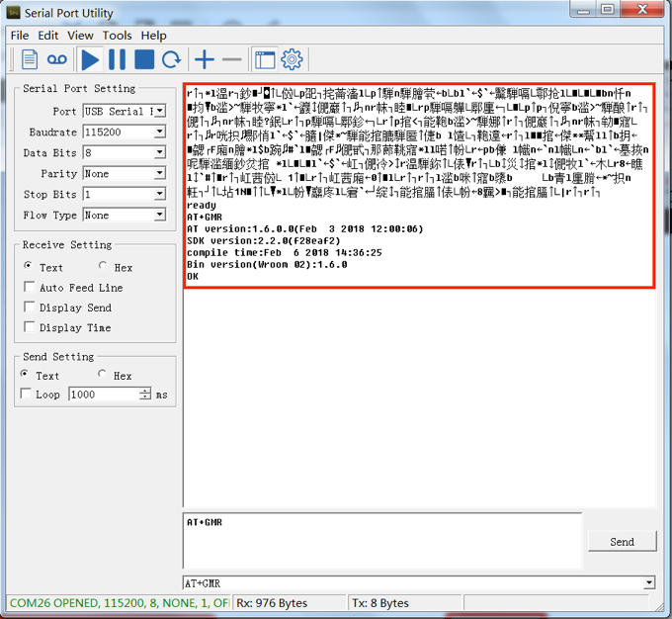This screenshot has width=672, height=619.
Task: Open settings via the gear icon
Action: point(291,60)
